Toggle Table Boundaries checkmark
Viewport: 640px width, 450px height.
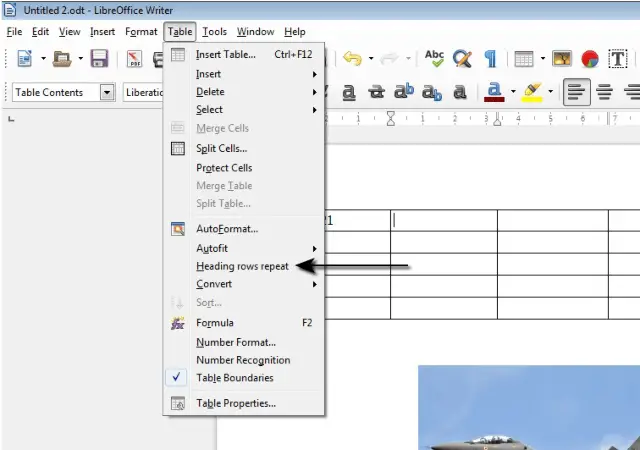(176, 377)
